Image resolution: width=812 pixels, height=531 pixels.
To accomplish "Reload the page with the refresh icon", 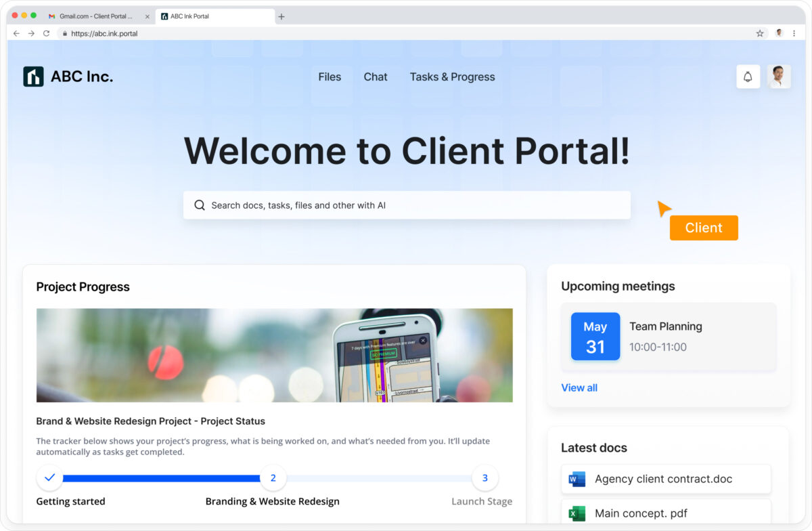I will [x=45, y=33].
